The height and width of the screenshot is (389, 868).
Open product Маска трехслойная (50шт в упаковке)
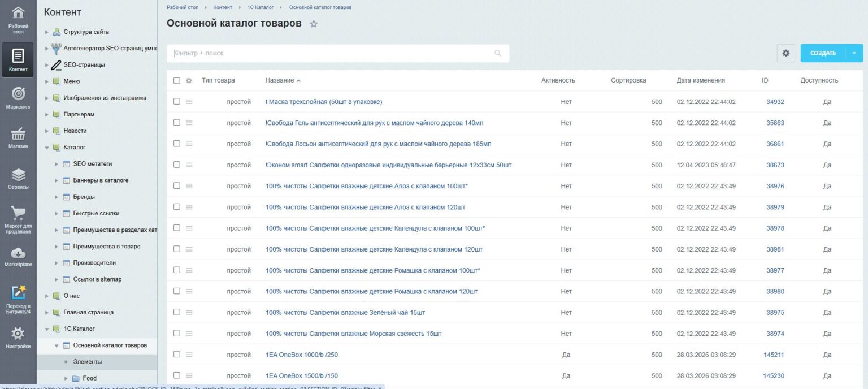[x=324, y=102]
